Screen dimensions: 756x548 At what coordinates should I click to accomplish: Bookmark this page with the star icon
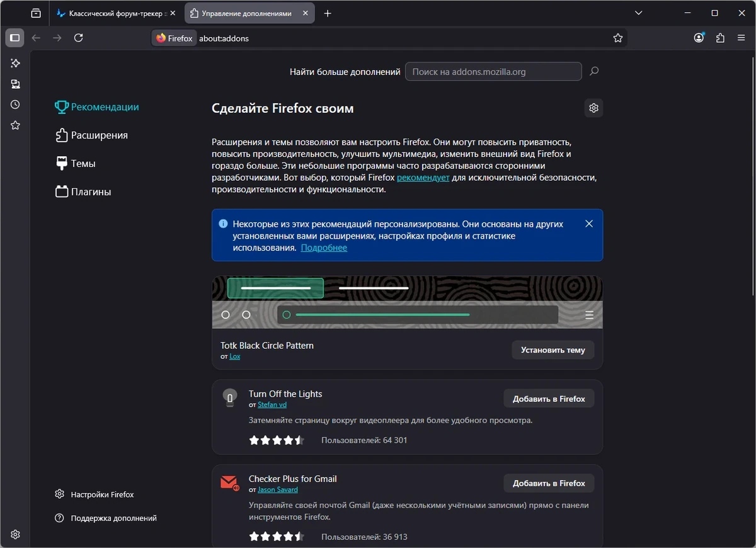pyautogui.click(x=618, y=38)
